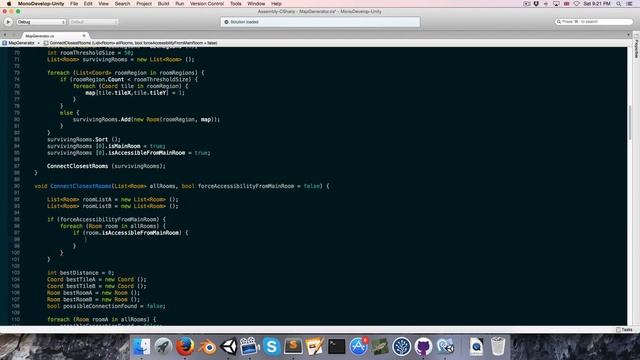
Task: Click the Wi-Fi icon in the menu bar
Action: pyautogui.click(x=576, y=3)
